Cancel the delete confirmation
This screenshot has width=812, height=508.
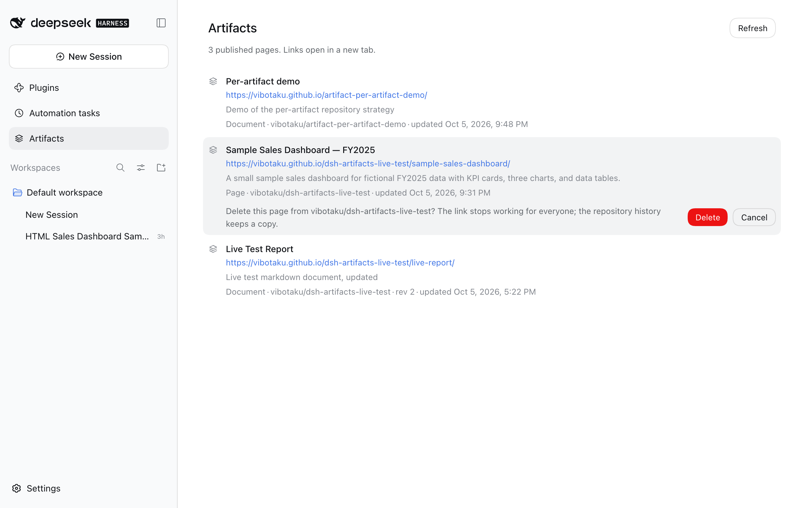pos(754,217)
